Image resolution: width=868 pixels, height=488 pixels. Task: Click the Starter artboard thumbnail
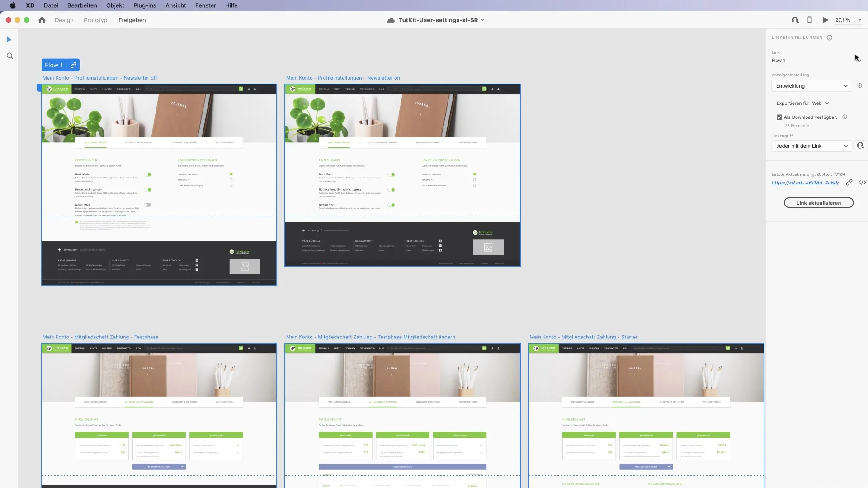click(x=646, y=416)
